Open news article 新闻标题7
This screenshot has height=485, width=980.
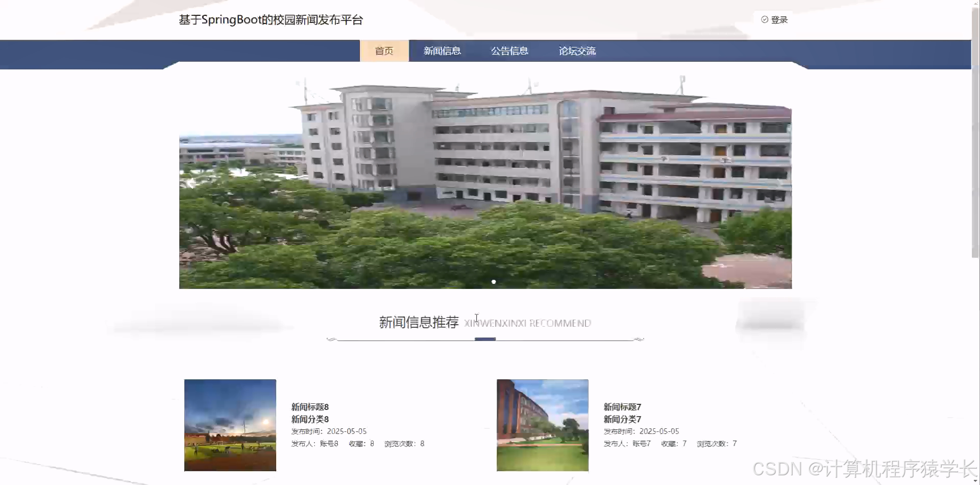[x=622, y=407]
